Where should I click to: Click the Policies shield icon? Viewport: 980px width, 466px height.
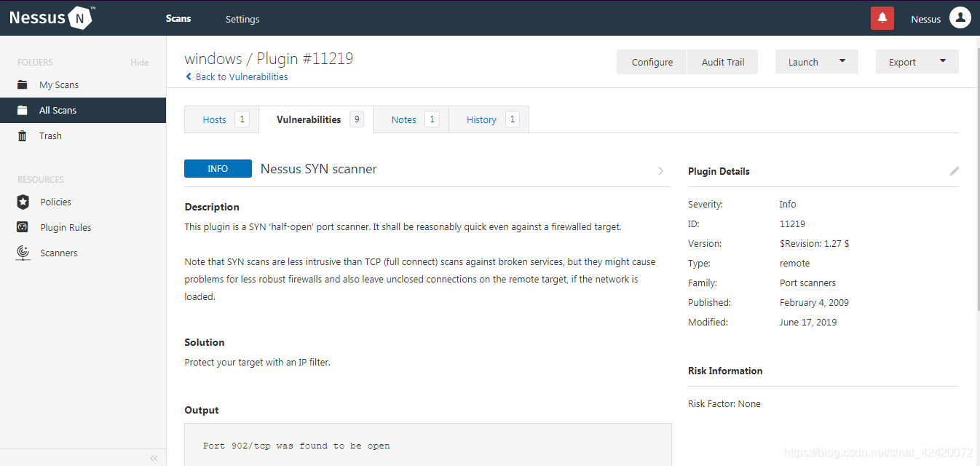[x=23, y=202]
